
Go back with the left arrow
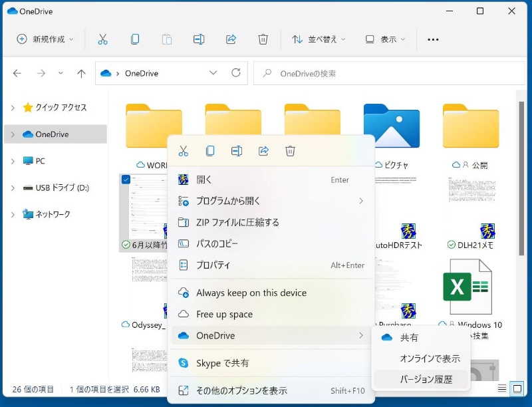click(17, 73)
